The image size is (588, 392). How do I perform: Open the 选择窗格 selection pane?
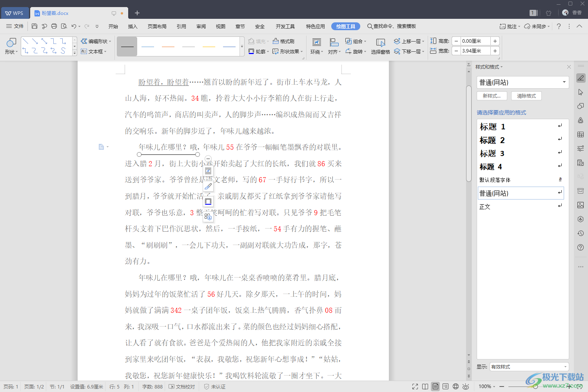[380, 46]
